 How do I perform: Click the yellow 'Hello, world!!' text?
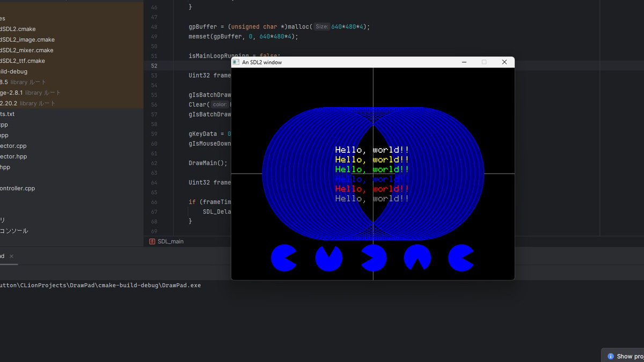tap(372, 160)
